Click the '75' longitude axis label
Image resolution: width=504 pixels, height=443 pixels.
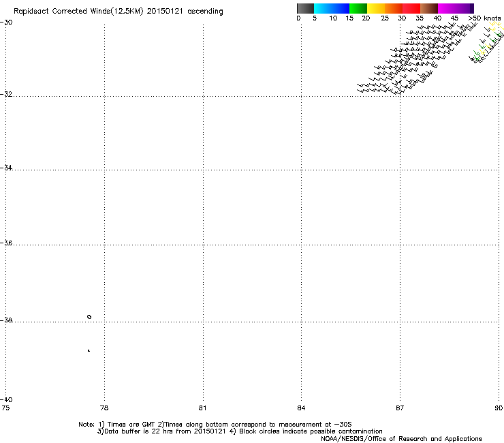pyautogui.click(x=5, y=408)
